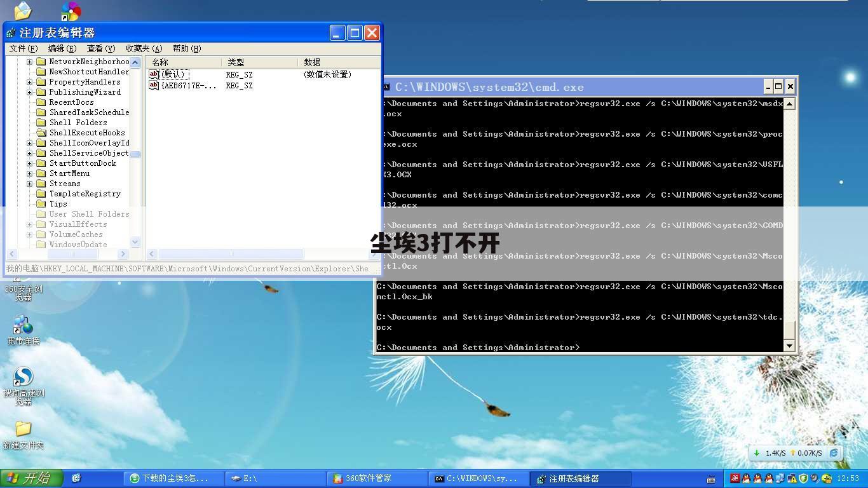Click the (默认) string value icon
Screen dimensions: 868x488
154,74
